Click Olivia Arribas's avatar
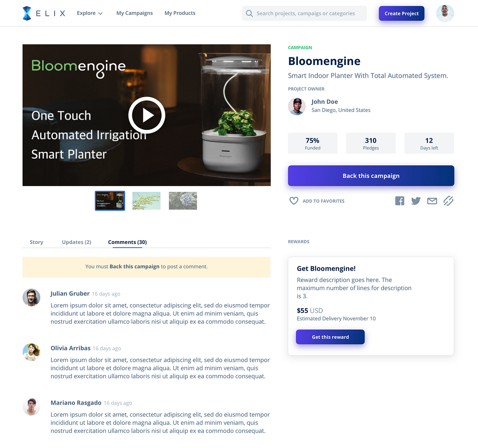 31,352
